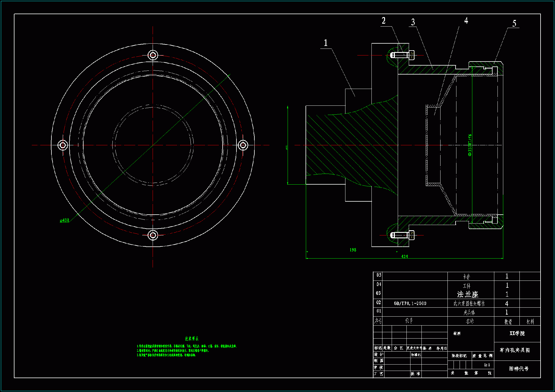This screenshot has width=555, height=392.
Task: Select the ø438 diameter dimension label
Action: [64, 220]
